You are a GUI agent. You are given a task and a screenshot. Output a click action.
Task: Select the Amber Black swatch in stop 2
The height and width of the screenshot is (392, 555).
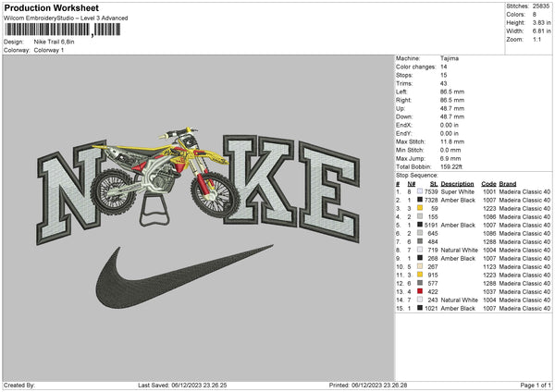pos(420,200)
